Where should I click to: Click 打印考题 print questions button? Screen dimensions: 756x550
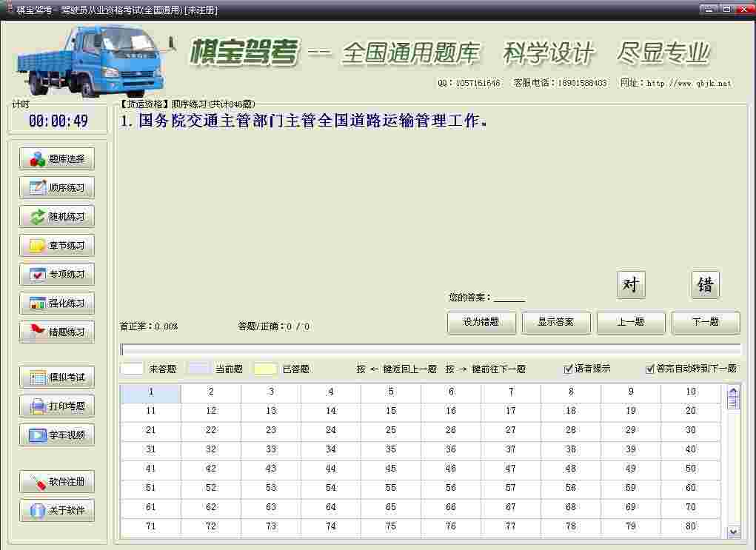[57, 406]
